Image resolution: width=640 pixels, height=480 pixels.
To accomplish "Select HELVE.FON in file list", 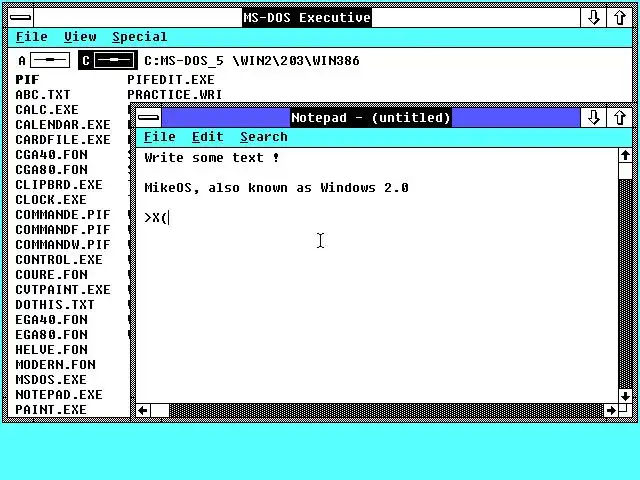I will (51, 350).
